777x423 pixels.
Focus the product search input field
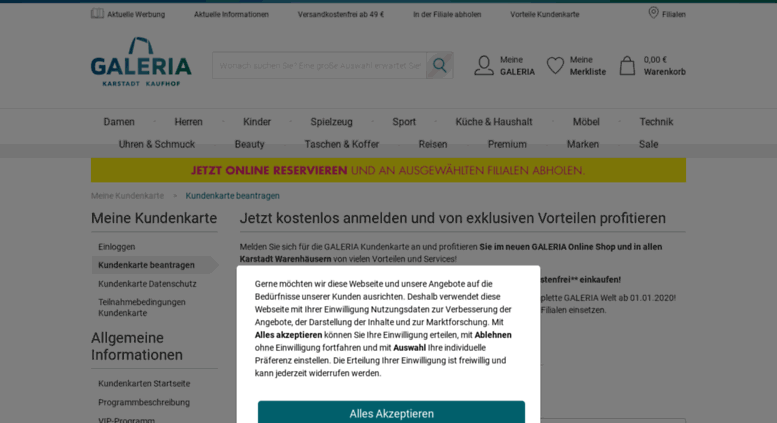[320, 65]
